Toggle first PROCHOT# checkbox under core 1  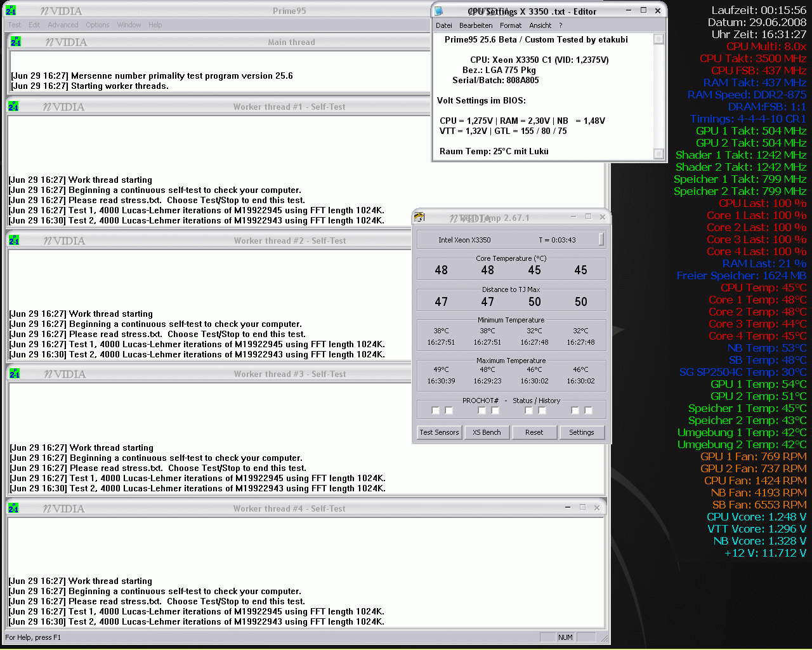(435, 410)
